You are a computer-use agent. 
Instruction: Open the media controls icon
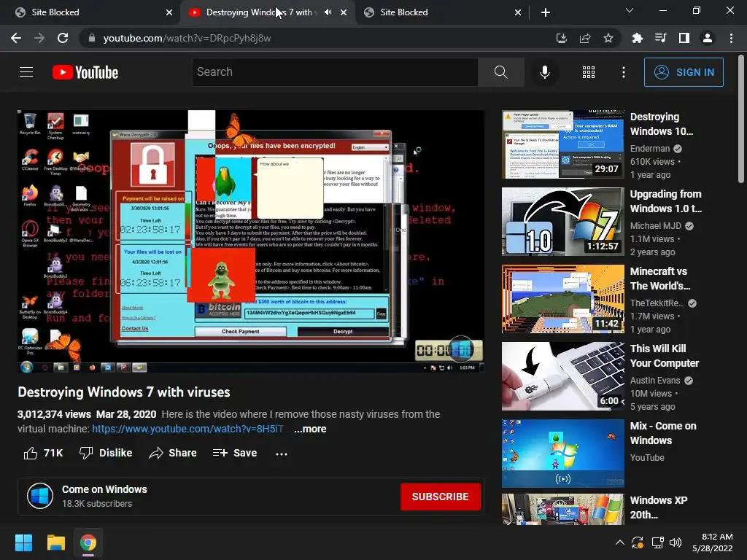coord(660,38)
